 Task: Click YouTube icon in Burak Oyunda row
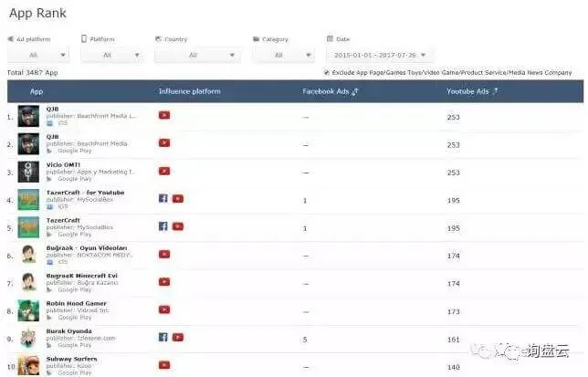178,337
